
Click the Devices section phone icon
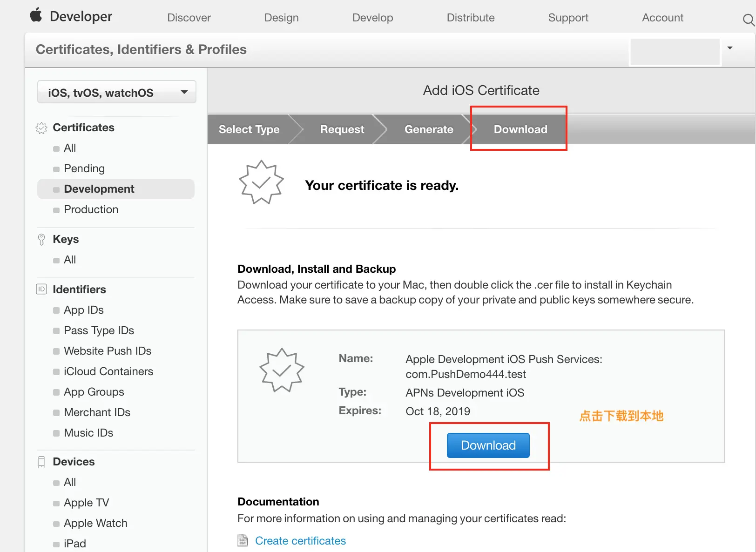tap(41, 462)
